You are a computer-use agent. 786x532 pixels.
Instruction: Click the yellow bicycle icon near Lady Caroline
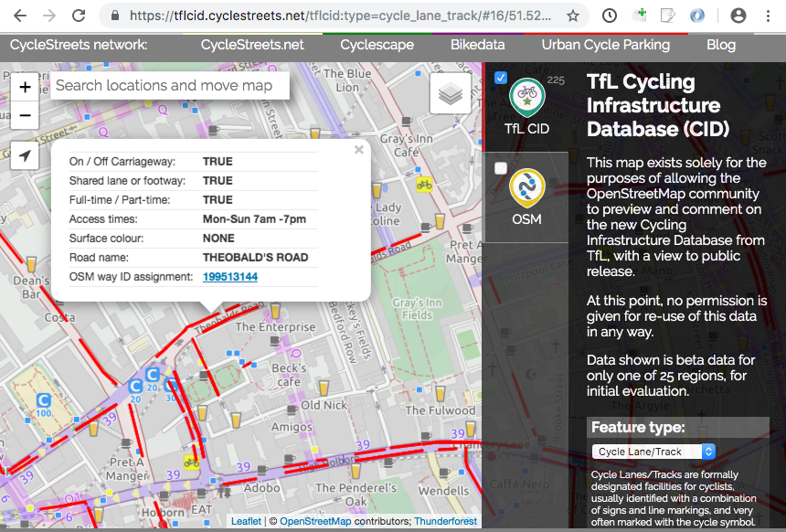(424, 185)
